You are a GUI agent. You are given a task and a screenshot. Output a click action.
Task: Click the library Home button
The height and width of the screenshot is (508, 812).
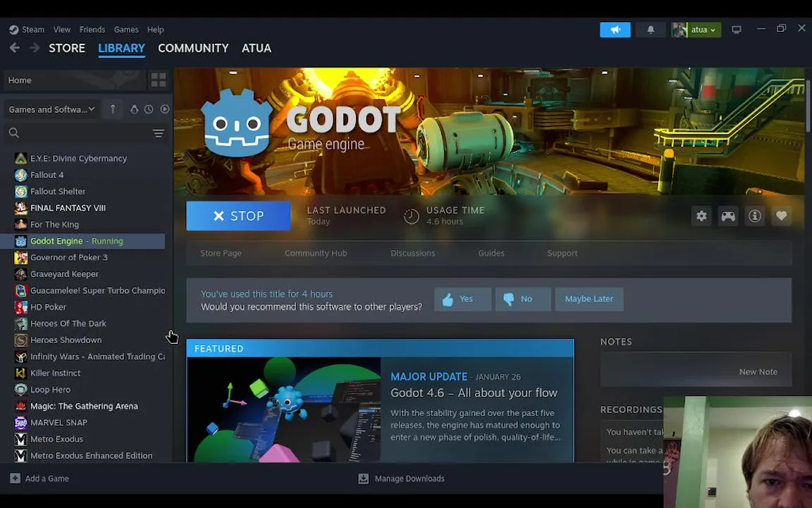tap(75, 80)
